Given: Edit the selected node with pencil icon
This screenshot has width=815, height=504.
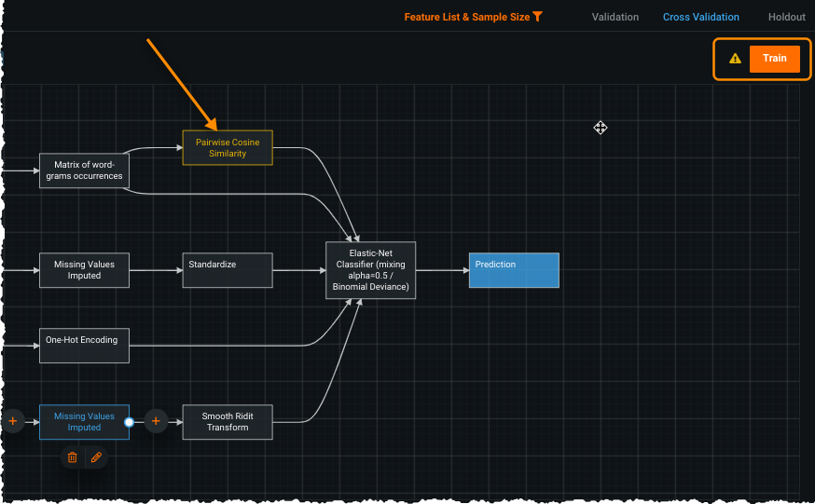Looking at the screenshot, I should (95, 457).
